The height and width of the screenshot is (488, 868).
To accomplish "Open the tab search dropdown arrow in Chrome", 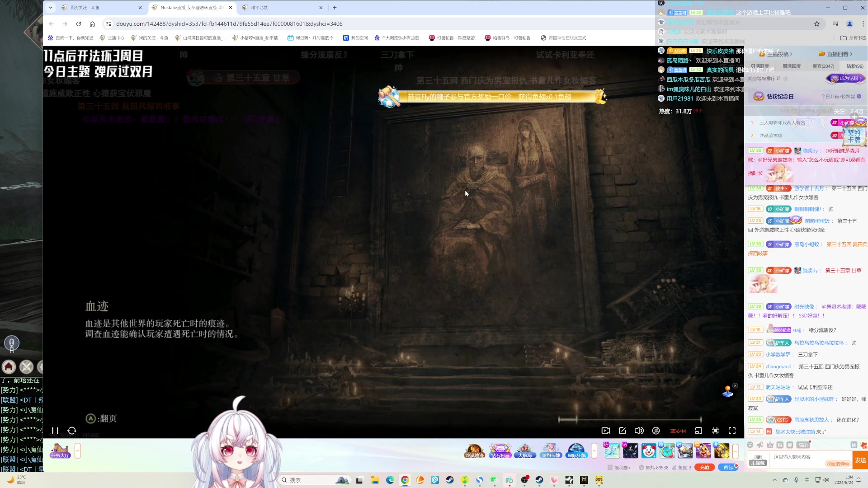I will [x=51, y=7].
